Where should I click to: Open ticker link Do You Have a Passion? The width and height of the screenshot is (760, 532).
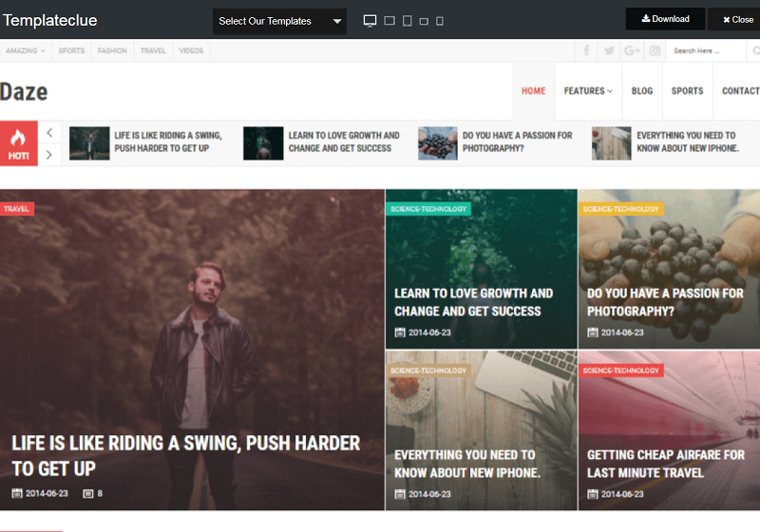pos(517,142)
